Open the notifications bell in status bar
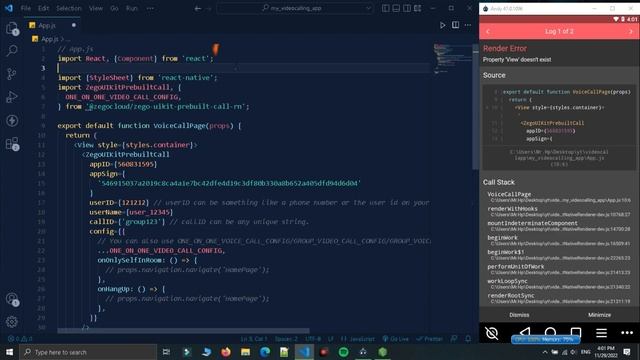This screenshot has height=360, width=640. (468, 339)
